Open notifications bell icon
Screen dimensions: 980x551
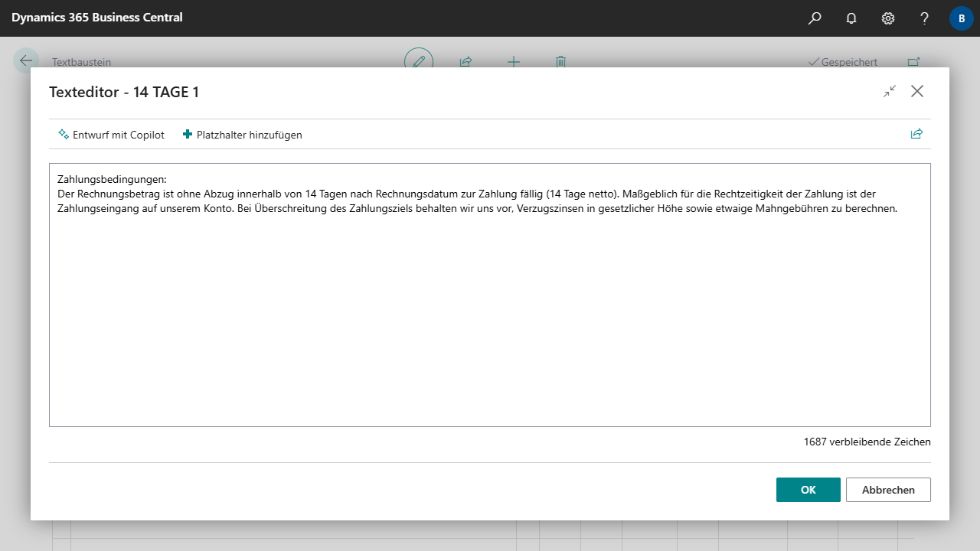tap(851, 18)
